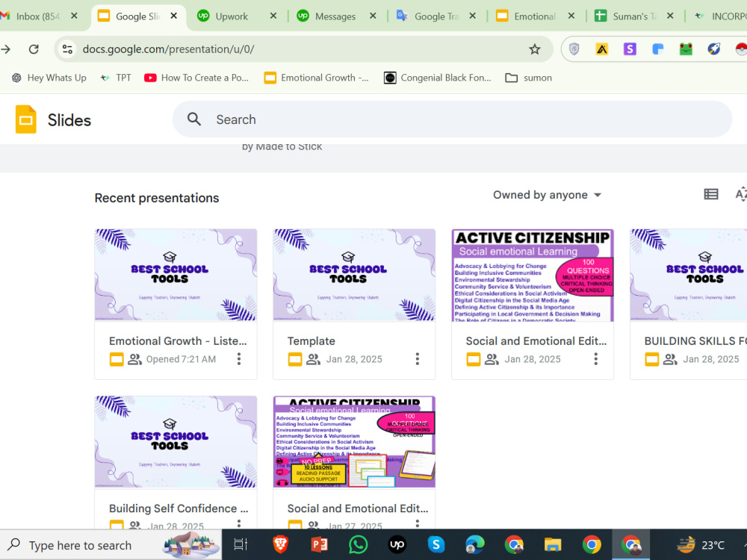Open more options for Building Self Confidence
The height and width of the screenshot is (560, 747).
pos(239,523)
